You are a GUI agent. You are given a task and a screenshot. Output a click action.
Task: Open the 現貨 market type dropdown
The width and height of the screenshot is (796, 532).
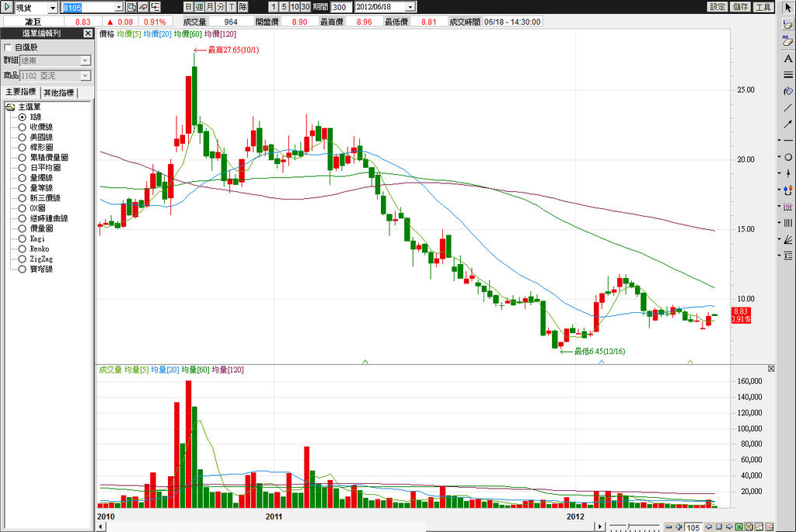52,8
